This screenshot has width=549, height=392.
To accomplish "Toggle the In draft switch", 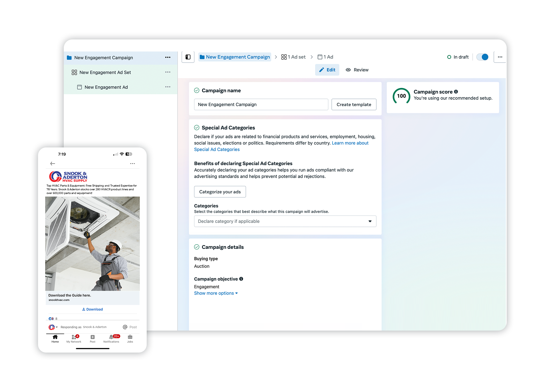I will point(482,57).
